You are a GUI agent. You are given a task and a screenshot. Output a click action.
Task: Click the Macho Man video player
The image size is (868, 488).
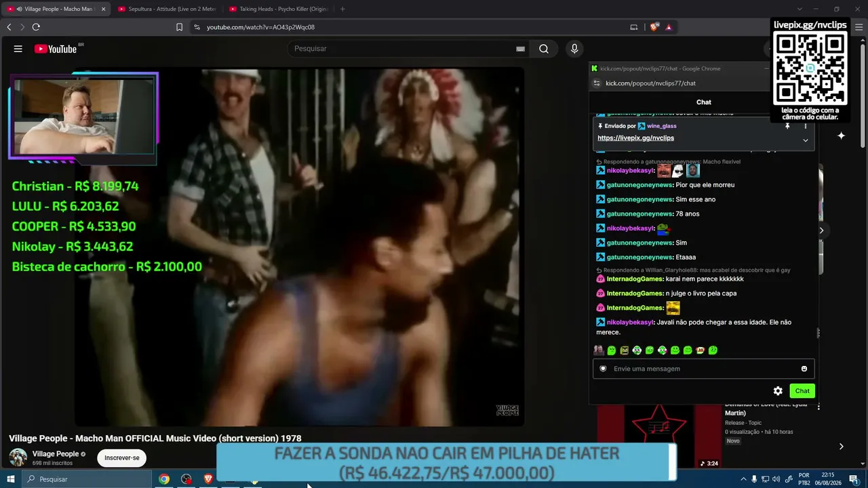(x=299, y=247)
